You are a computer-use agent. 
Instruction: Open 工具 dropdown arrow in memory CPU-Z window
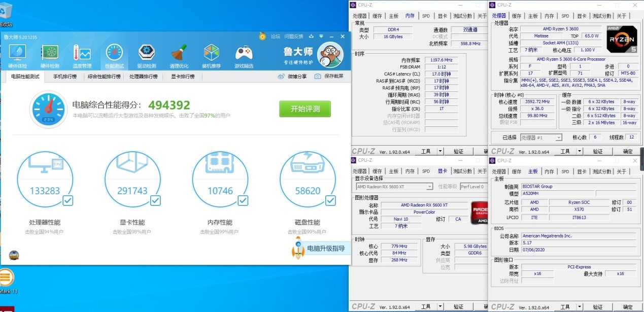440,151
